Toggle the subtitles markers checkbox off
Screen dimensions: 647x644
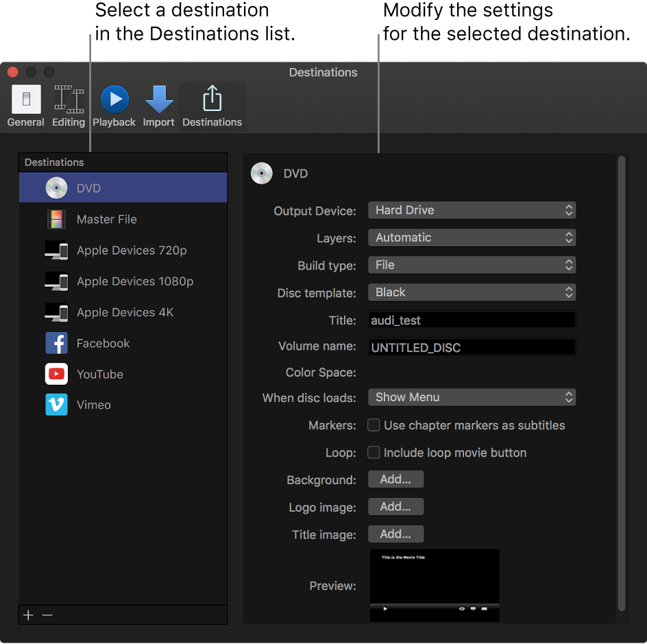tap(374, 425)
